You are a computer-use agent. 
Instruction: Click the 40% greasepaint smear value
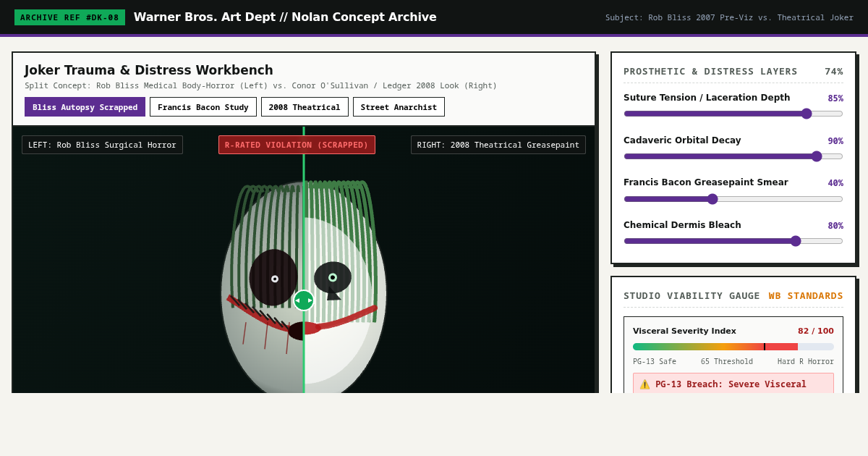(x=835, y=183)
